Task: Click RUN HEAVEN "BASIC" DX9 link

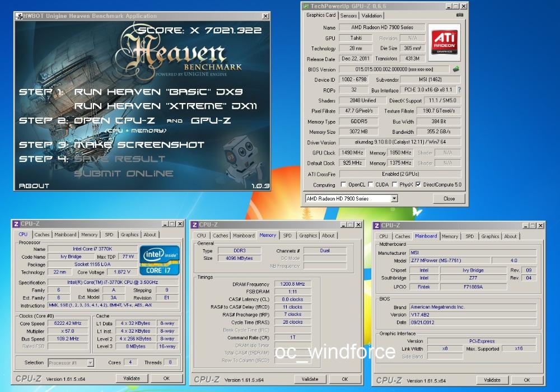Action: (158, 92)
